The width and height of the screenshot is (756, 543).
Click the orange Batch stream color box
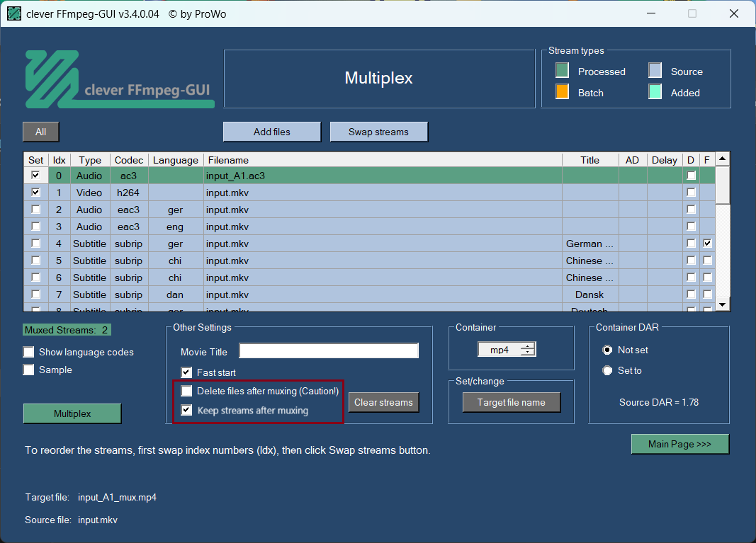562,91
